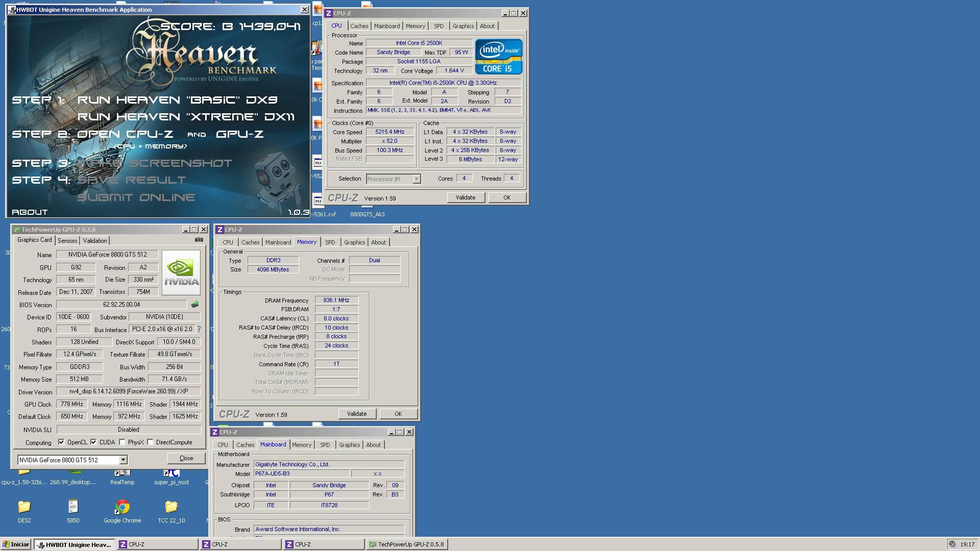Image resolution: width=980 pixels, height=551 pixels.
Task: Click the CPU-Z memory window title icon
Action: point(220,230)
